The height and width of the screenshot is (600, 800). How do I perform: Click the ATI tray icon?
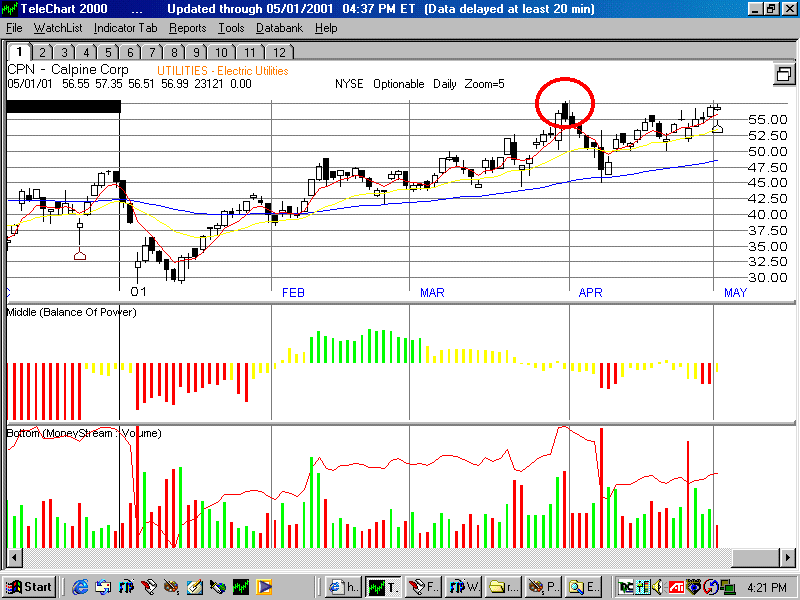[x=676, y=587]
